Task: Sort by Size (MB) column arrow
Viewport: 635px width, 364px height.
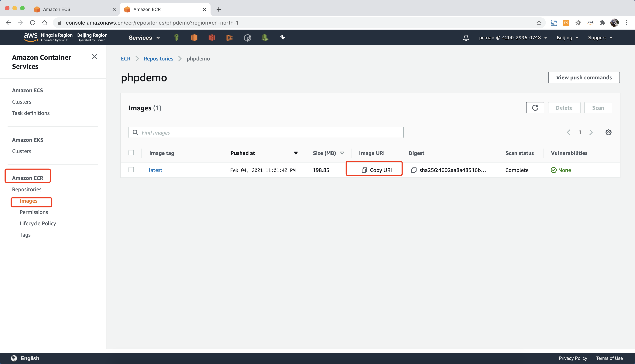Action: pyautogui.click(x=342, y=153)
